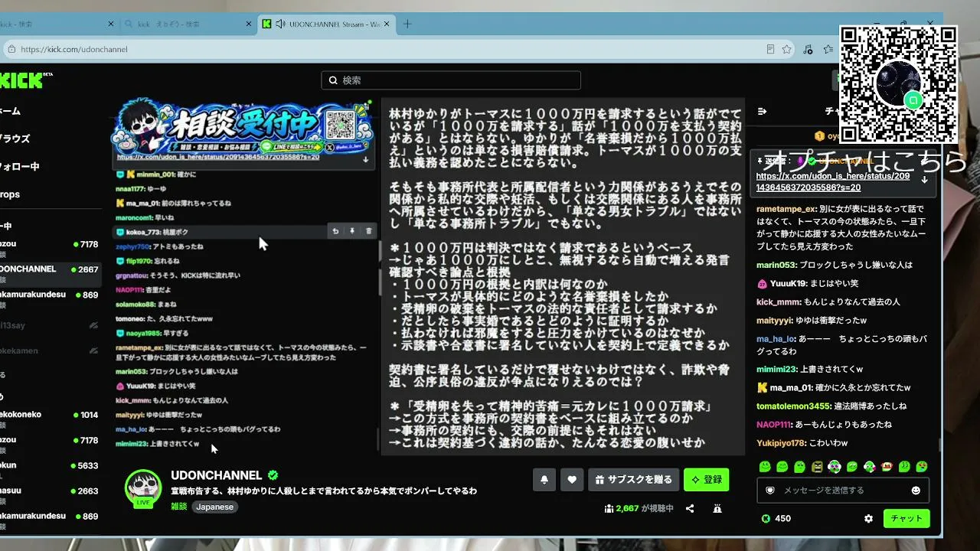
Task: Click the browser reader view icon
Action: tap(770, 49)
